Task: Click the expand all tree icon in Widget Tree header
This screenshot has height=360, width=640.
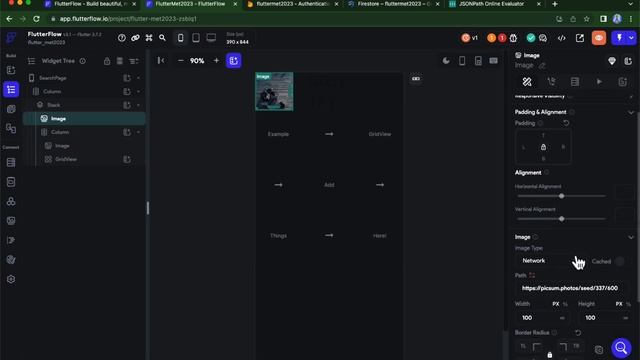Action: coord(133,61)
